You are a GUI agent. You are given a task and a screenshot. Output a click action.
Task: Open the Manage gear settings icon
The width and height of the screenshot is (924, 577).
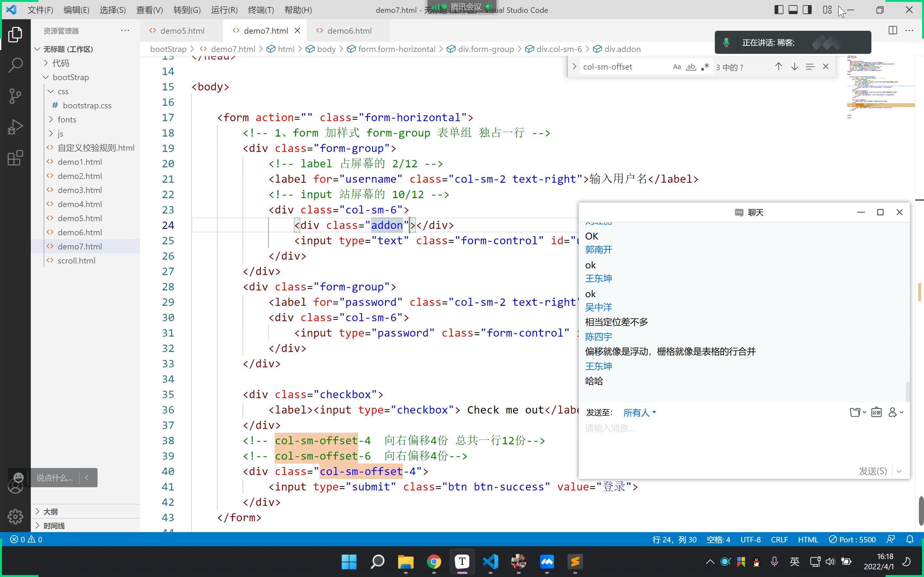[15, 517]
